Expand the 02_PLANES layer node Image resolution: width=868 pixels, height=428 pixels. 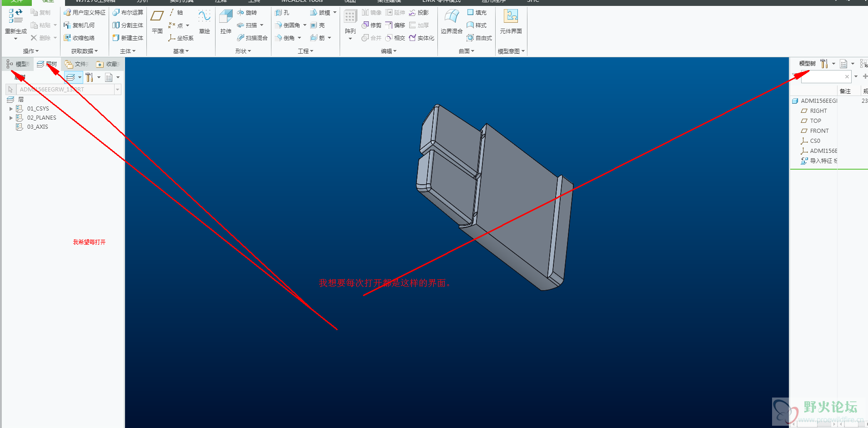11,118
